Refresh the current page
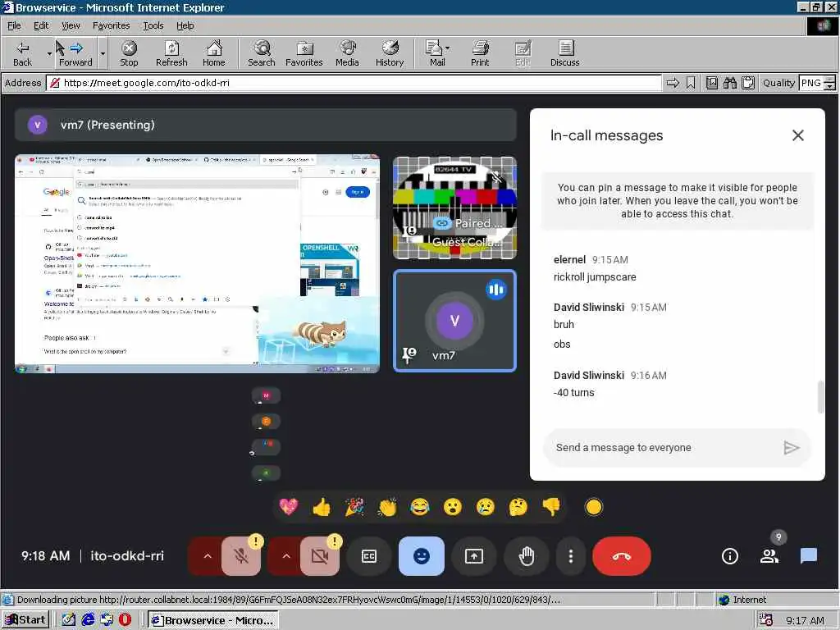 [x=171, y=53]
